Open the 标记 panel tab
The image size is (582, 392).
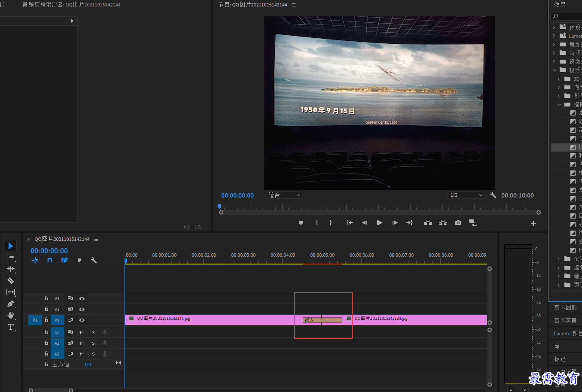point(560,359)
